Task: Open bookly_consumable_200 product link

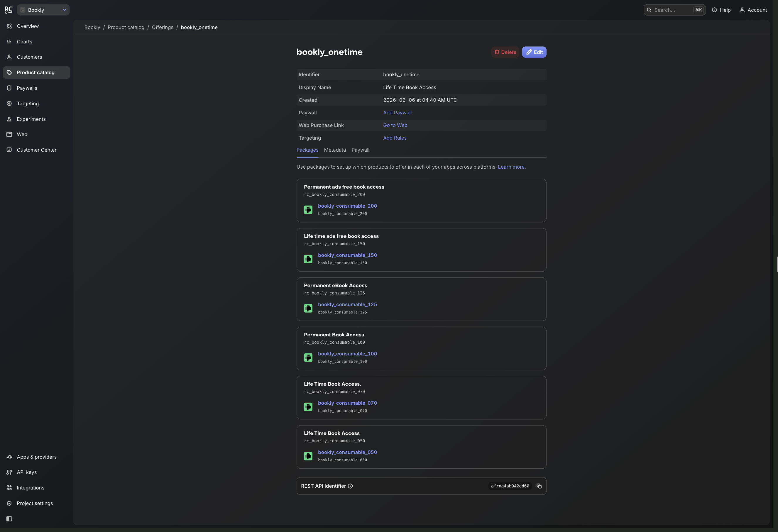Action: pyautogui.click(x=347, y=206)
